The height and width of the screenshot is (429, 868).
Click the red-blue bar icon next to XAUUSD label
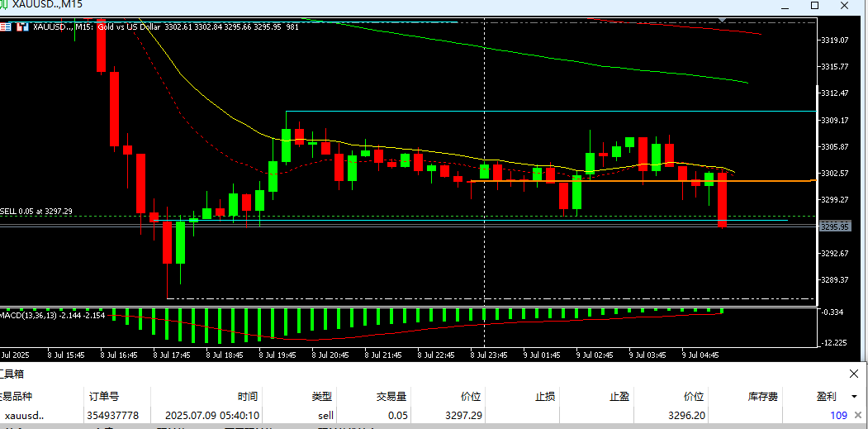22,26
